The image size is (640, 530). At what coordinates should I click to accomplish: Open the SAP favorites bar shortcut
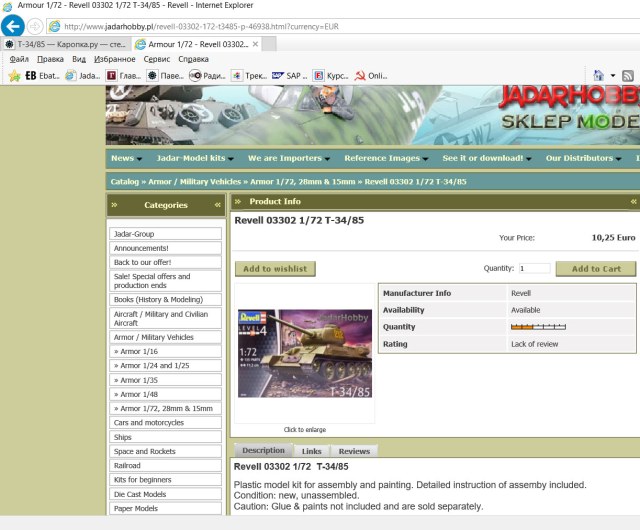tap(289, 75)
